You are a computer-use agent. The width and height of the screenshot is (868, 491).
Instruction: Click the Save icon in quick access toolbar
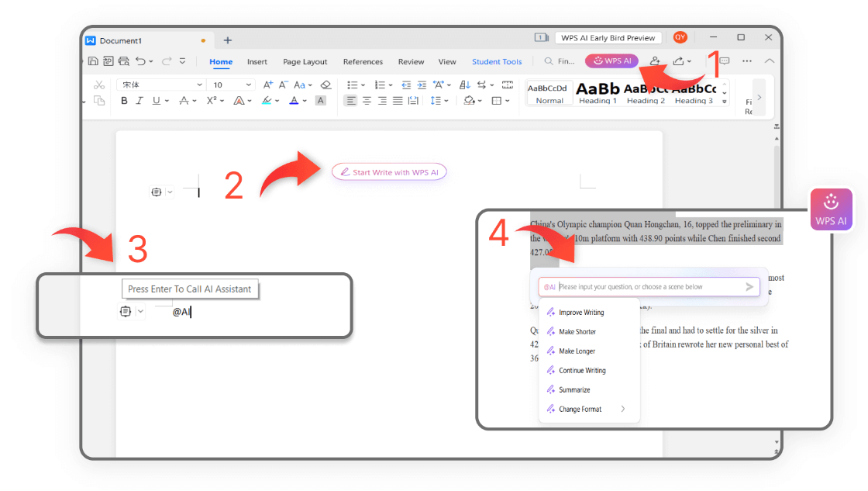[x=93, y=61]
